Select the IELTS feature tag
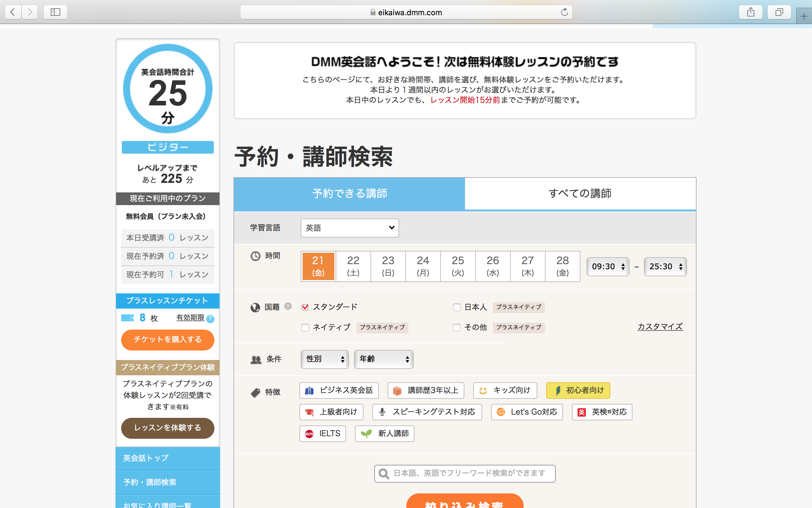Image resolution: width=812 pixels, height=508 pixels. tap(323, 433)
